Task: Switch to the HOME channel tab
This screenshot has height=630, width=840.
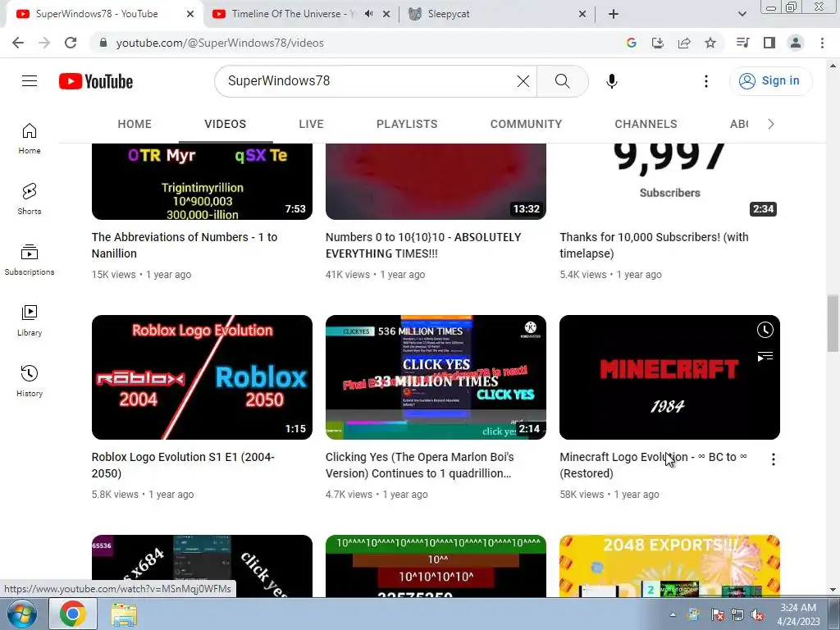Action: 135,124
